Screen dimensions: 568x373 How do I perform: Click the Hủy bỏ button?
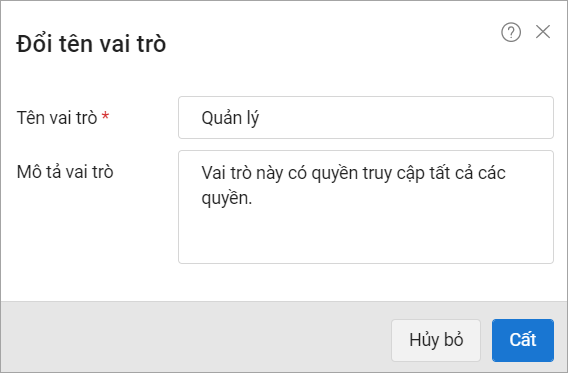point(436,340)
